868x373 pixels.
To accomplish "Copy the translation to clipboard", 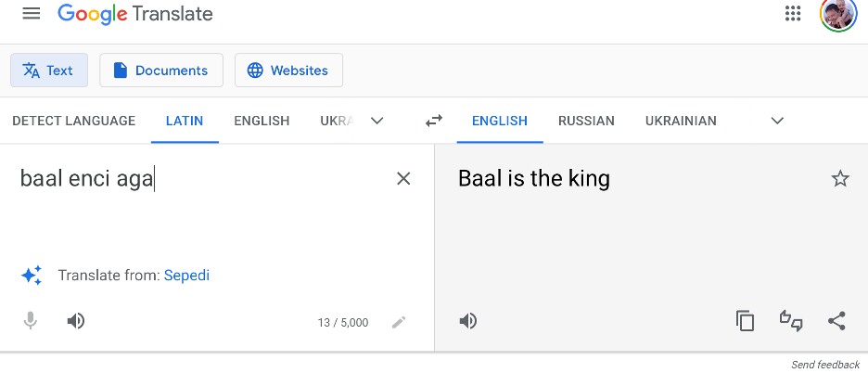I will point(746,321).
